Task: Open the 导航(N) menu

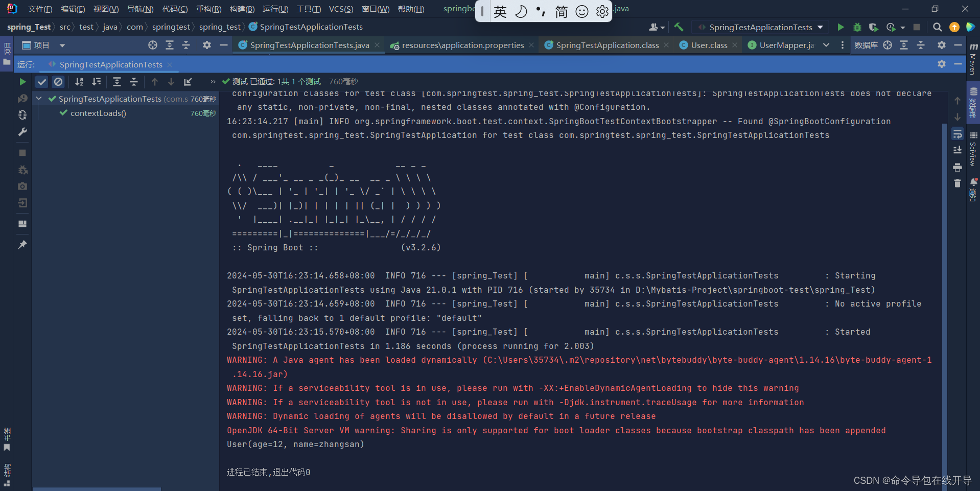Action: (140, 9)
